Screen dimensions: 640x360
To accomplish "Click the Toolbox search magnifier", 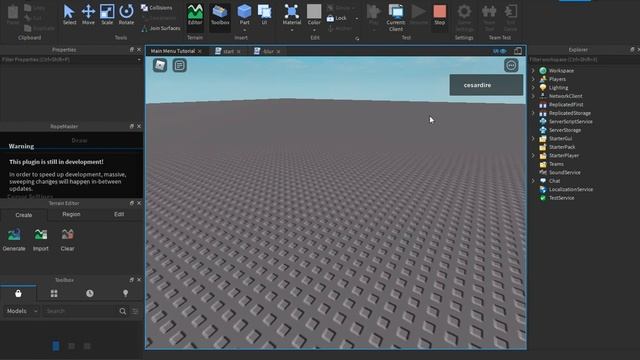I will [122, 311].
